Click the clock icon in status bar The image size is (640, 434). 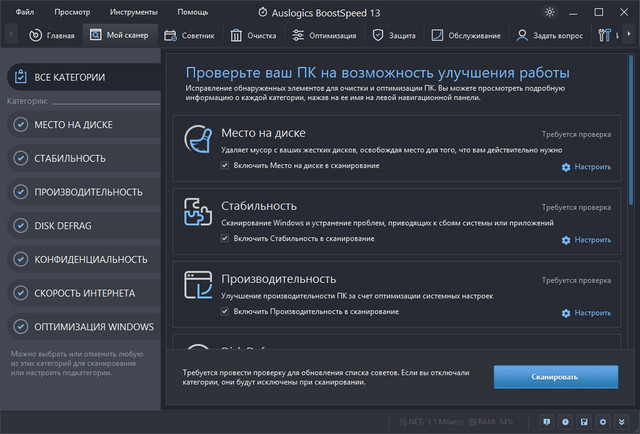(x=566, y=423)
